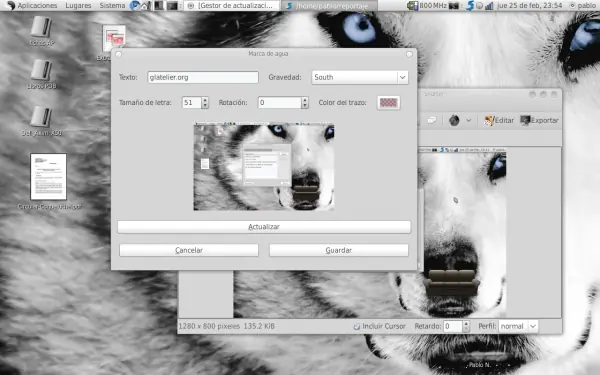Expand the Perfil dropdown set to normal
The width and height of the screenshot is (600, 375).
pyautogui.click(x=518, y=326)
